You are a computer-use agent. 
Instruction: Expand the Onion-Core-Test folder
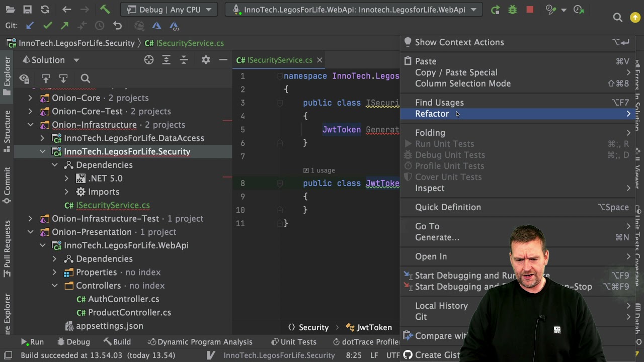(x=30, y=111)
